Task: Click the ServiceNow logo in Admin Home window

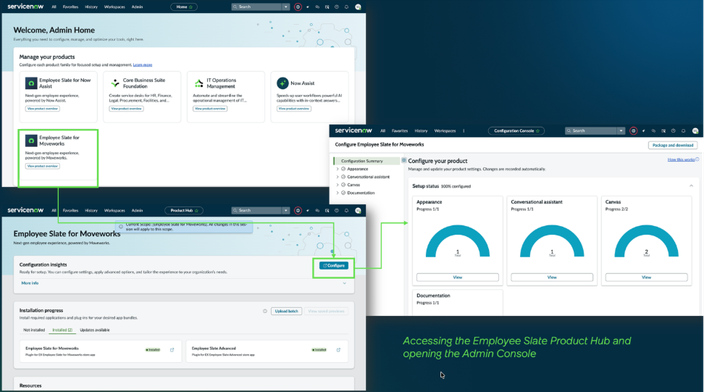Action: click(26, 7)
